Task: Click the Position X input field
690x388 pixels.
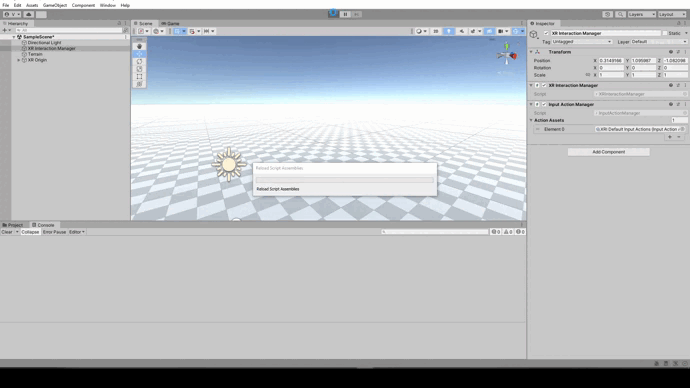Action: [611, 60]
